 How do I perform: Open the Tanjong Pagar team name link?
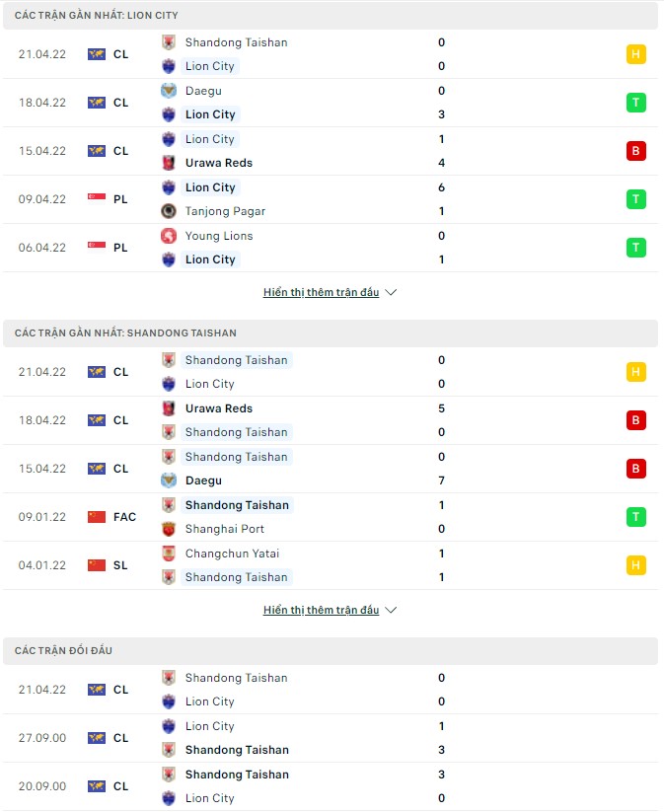point(225,211)
